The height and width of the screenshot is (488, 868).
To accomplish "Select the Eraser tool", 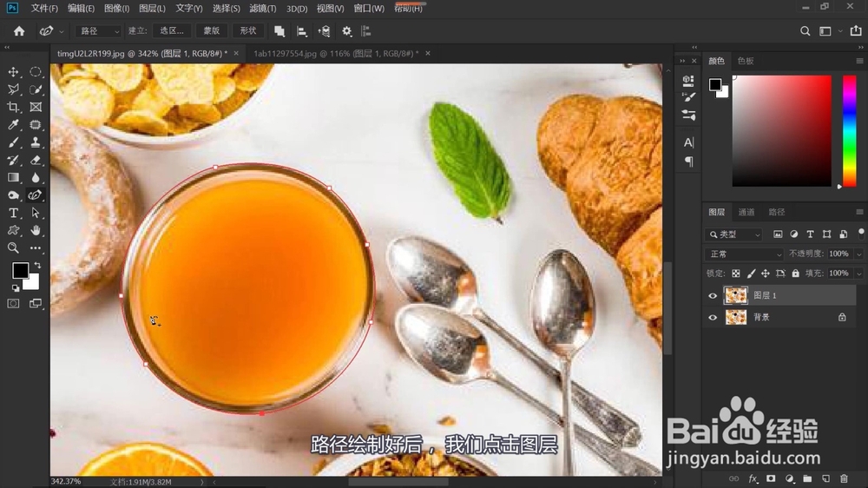I will coord(36,160).
